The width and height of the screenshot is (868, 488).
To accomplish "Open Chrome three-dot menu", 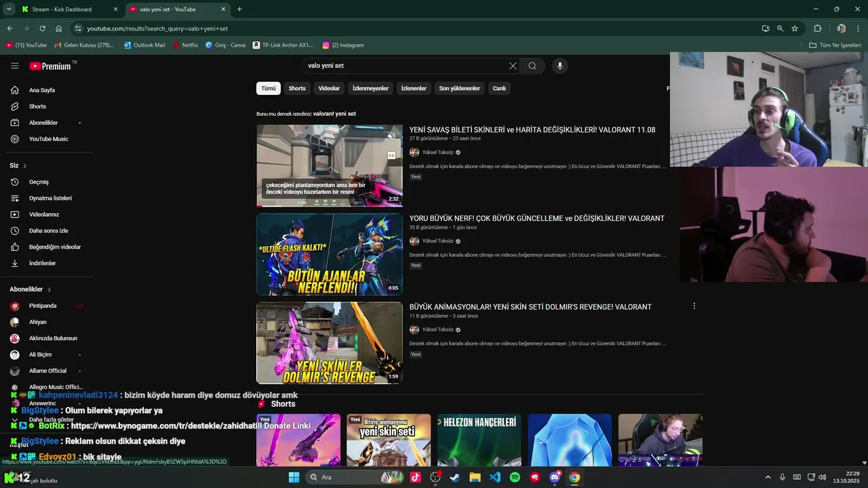I will click(859, 28).
